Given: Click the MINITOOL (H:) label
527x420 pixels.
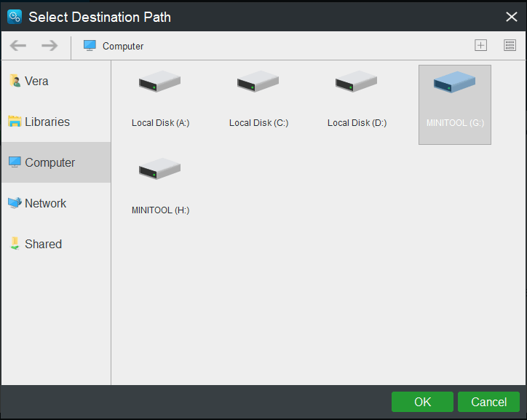Looking at the screenshot, I should [x=161, y=210].
